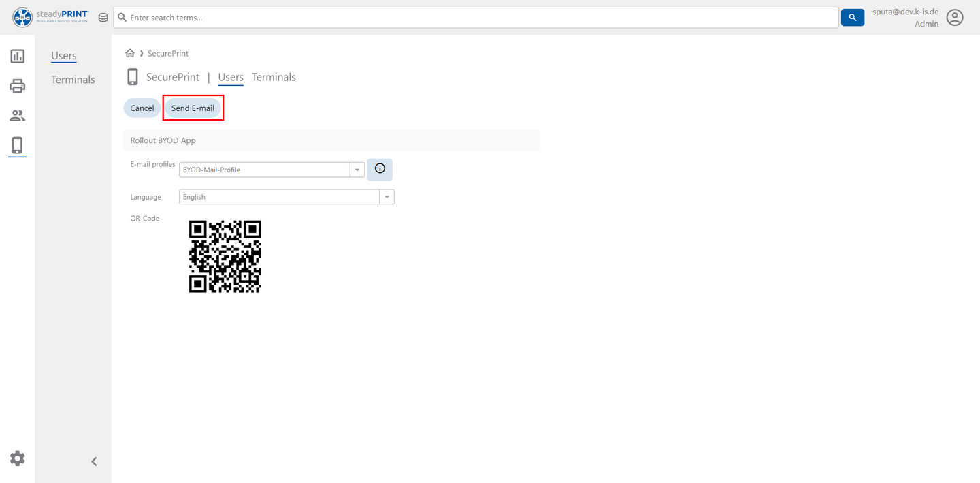This screenshot has width=980, height=483.
Task: Click the search magnifier inside search field
Action: [x=122, y=18]
